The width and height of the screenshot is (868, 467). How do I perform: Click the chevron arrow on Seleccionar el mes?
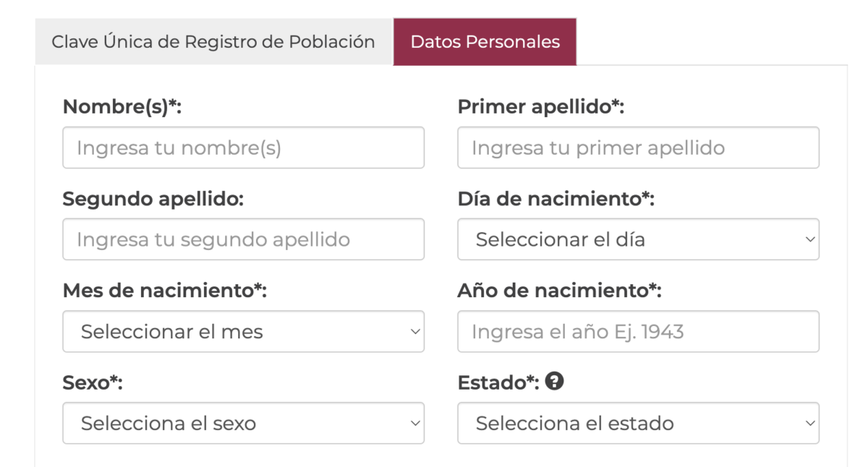coord(415,332)
